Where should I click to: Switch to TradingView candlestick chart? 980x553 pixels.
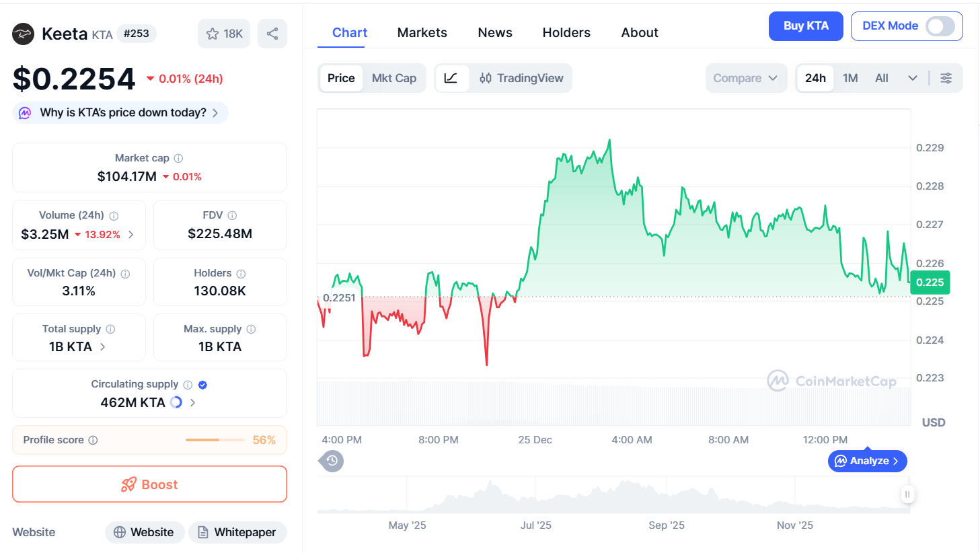coord(521,78)
